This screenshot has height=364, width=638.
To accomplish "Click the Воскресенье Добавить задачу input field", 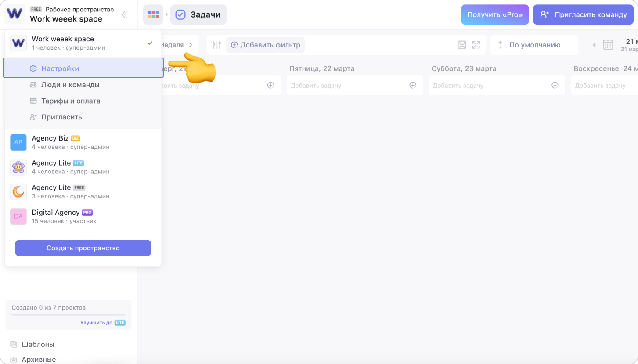I will pos(602,86).
